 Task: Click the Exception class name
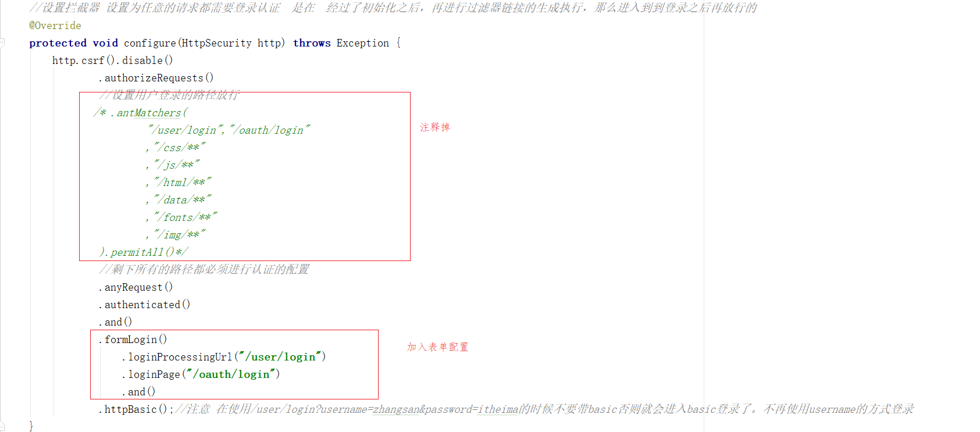pyautogui.click(x=362, y=43)
